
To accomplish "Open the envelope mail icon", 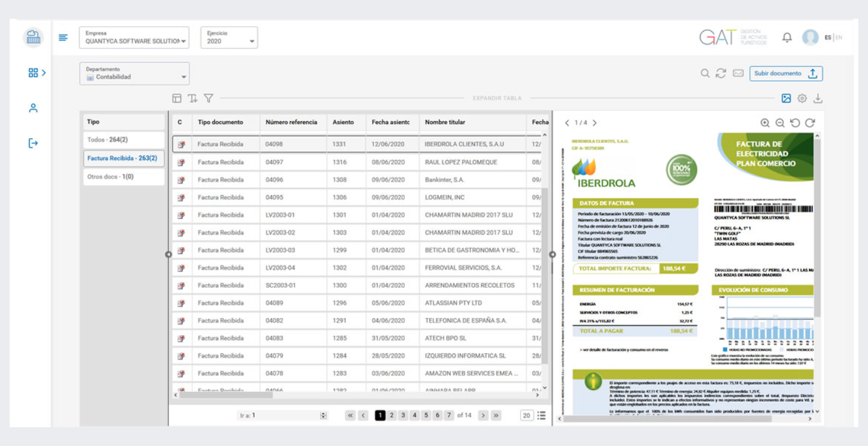I will [x=738, y=73].
